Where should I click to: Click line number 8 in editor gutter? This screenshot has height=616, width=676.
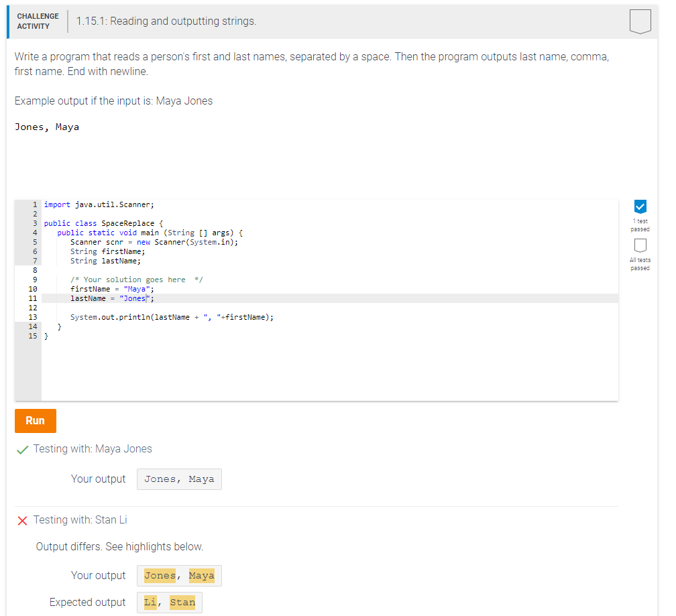[x=35, y=271]
